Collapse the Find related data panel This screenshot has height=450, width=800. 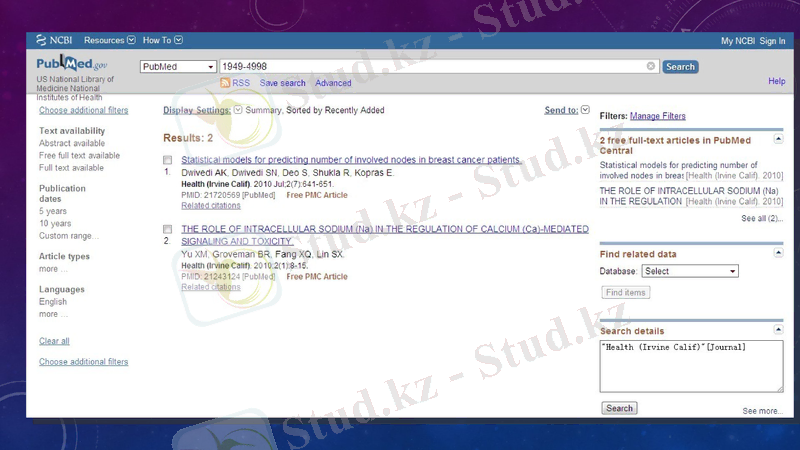778,254
